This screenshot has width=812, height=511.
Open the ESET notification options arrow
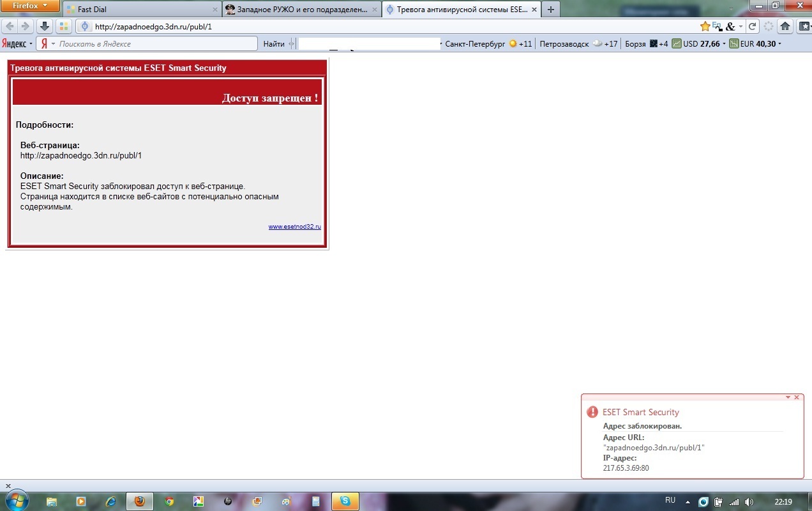pyautogui.click(x=788, y=397)
